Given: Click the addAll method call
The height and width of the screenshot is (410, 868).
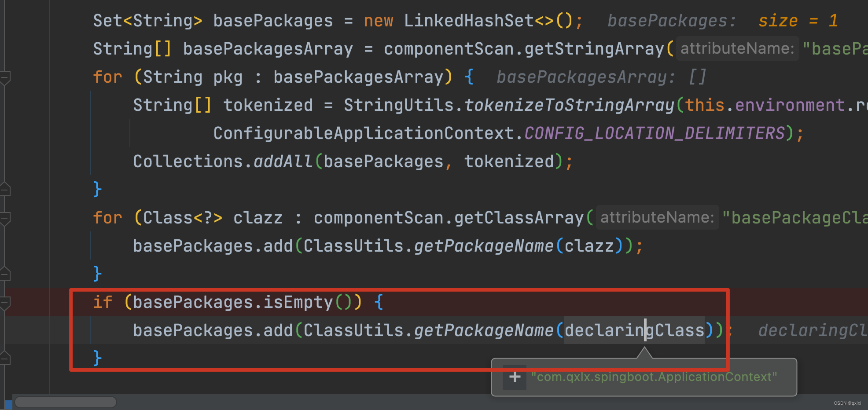Looking at the screenshot, I should [283, 161].
